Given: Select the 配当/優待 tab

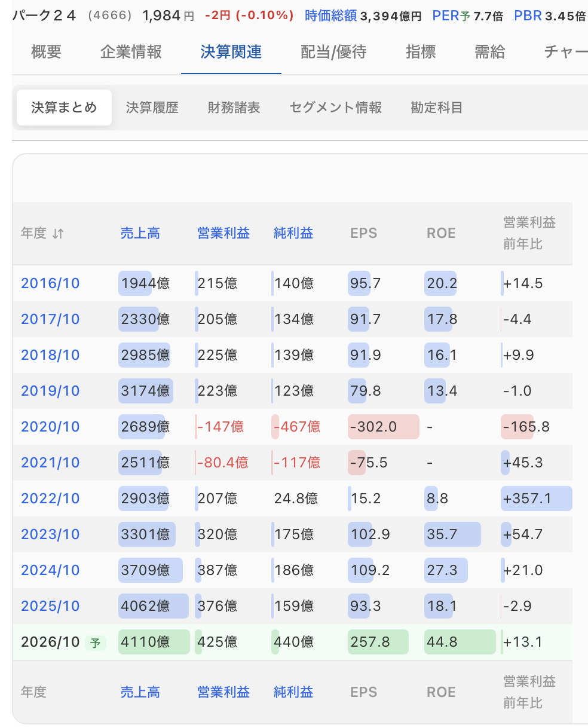Looking at the screenshot, I should point(333,52).
